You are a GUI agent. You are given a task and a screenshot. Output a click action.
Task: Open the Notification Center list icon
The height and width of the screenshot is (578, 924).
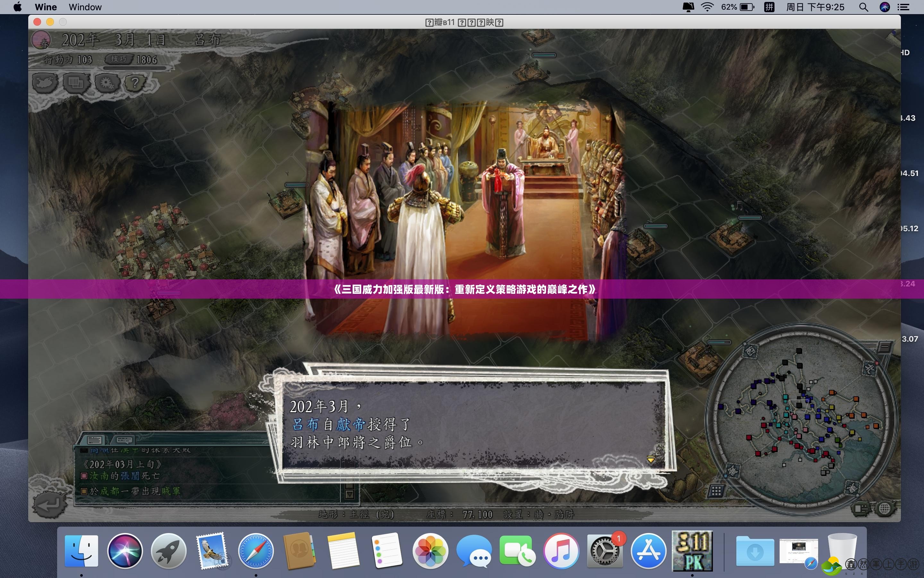[903, 7]
